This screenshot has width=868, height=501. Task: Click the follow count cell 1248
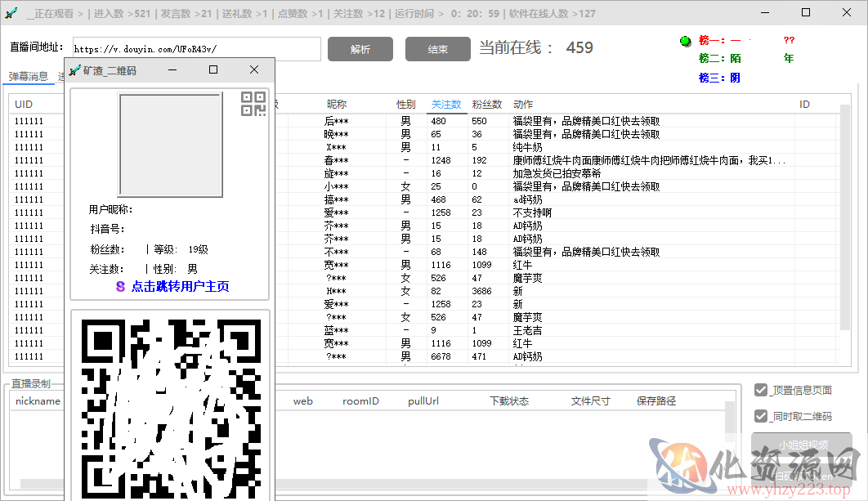[x=441, y=160]
